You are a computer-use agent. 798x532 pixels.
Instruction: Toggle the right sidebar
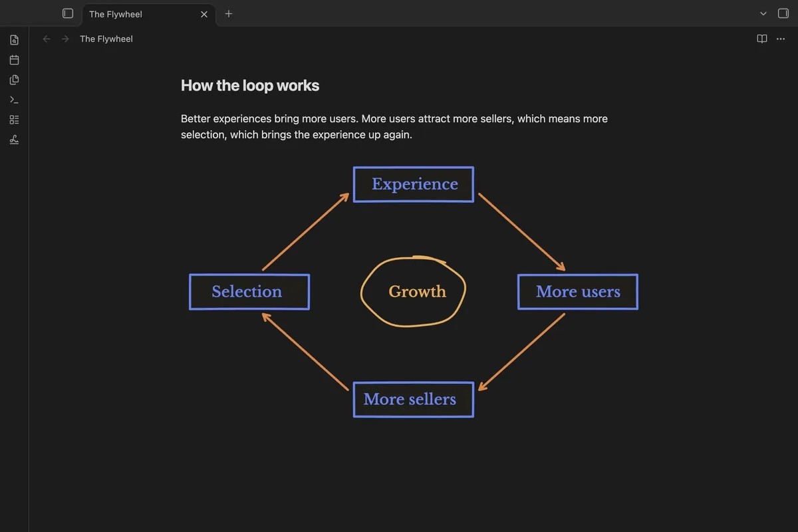783,13
